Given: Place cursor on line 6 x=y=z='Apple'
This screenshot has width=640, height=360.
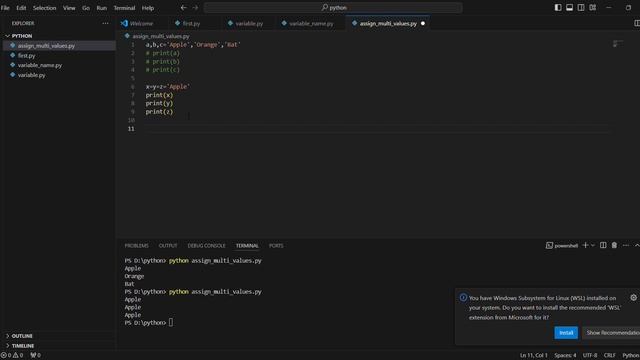Looking at the screenshot, I should (x=168, y=87).
